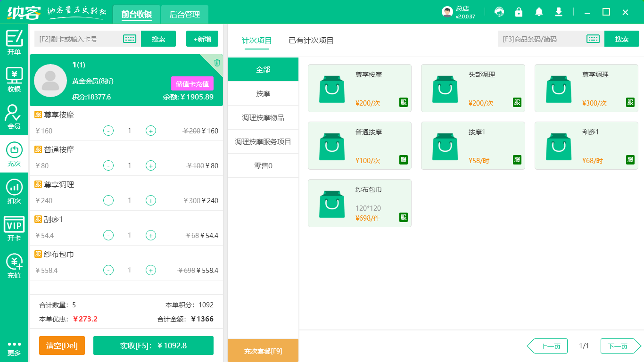
Task: Click the 充次套餐[F9] button
Action: point(263,350)
